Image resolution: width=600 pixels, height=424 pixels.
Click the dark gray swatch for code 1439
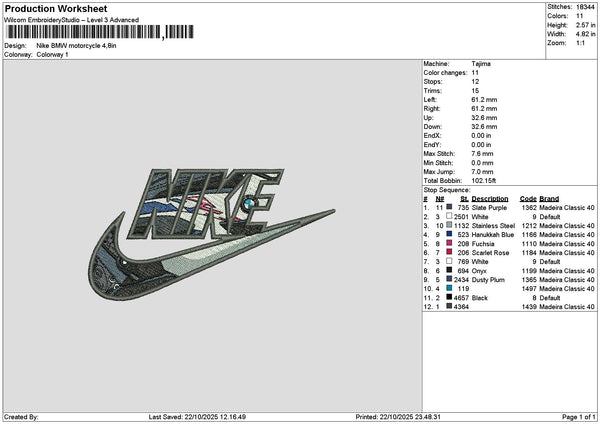(x=449, y=306)
